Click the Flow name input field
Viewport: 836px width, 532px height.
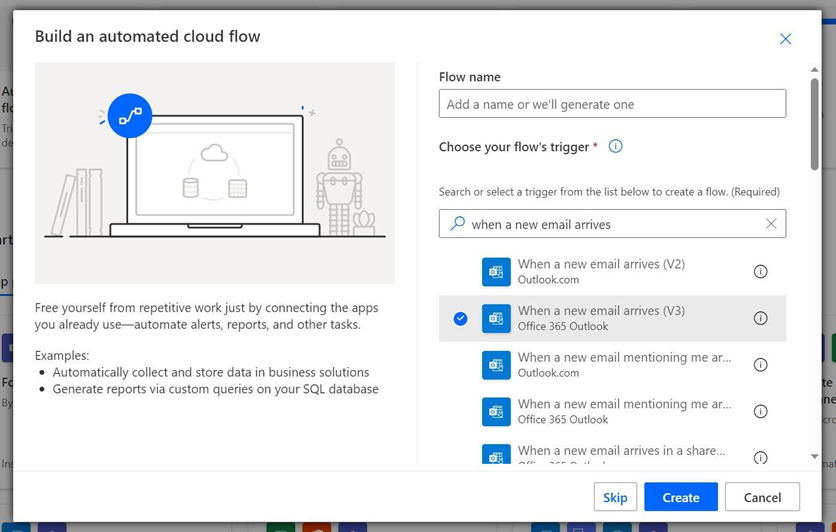[612, 103]
